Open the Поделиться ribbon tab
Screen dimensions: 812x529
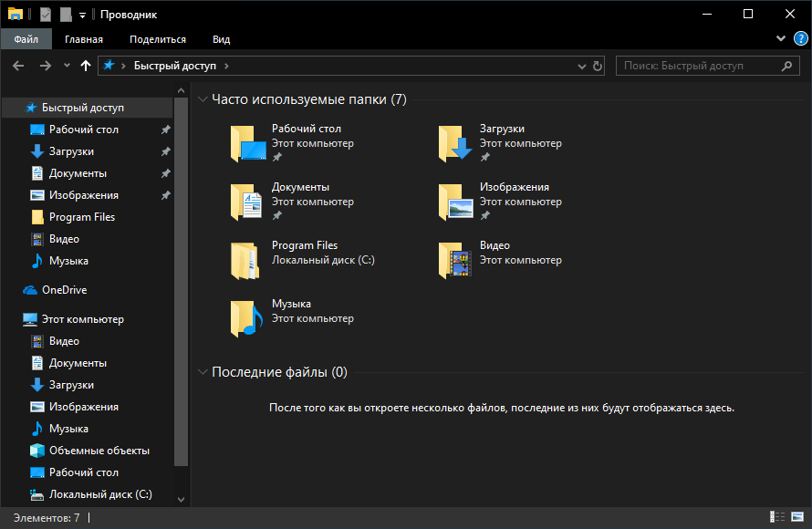(x=158, y=39)
